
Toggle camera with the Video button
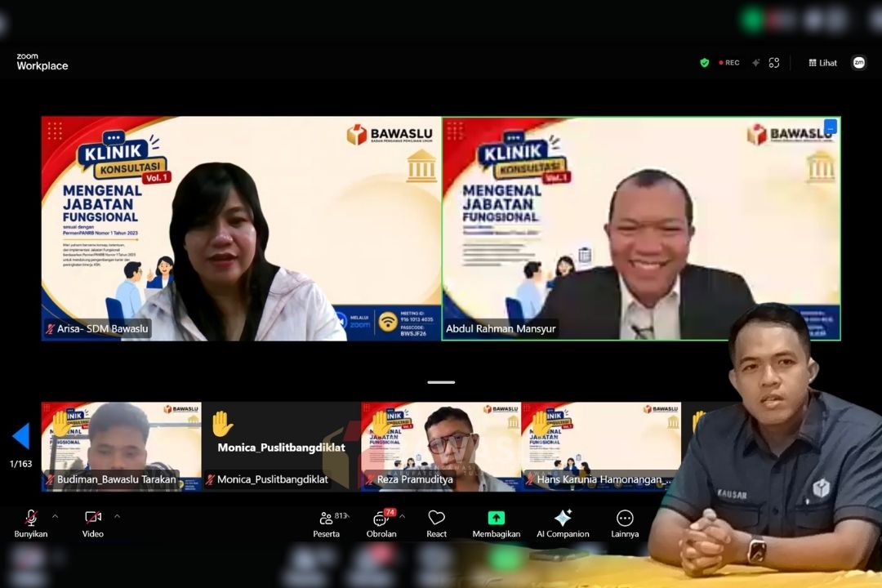(x=93, y=524)
